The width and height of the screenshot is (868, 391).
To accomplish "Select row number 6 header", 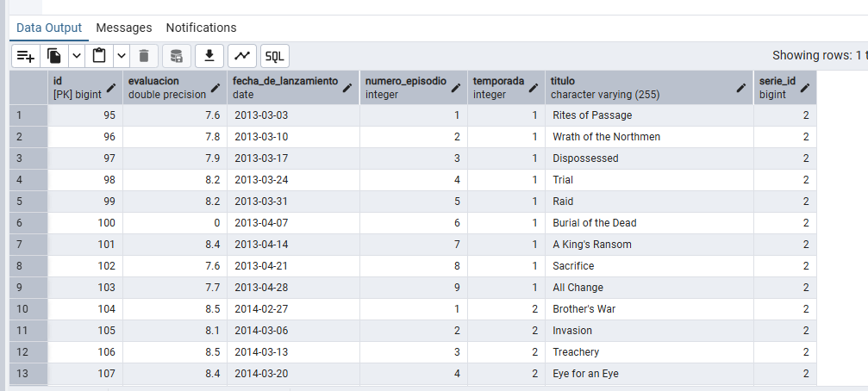I will [28, 223].
